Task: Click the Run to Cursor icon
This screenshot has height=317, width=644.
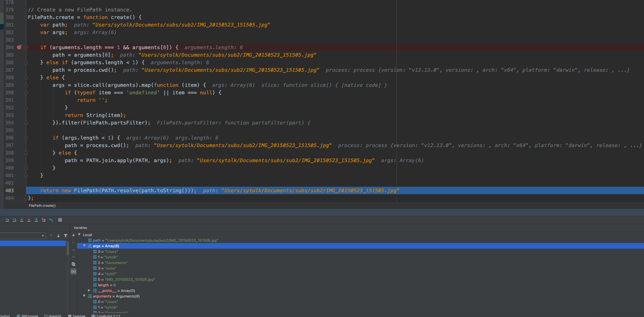Action: coord(51,220)
